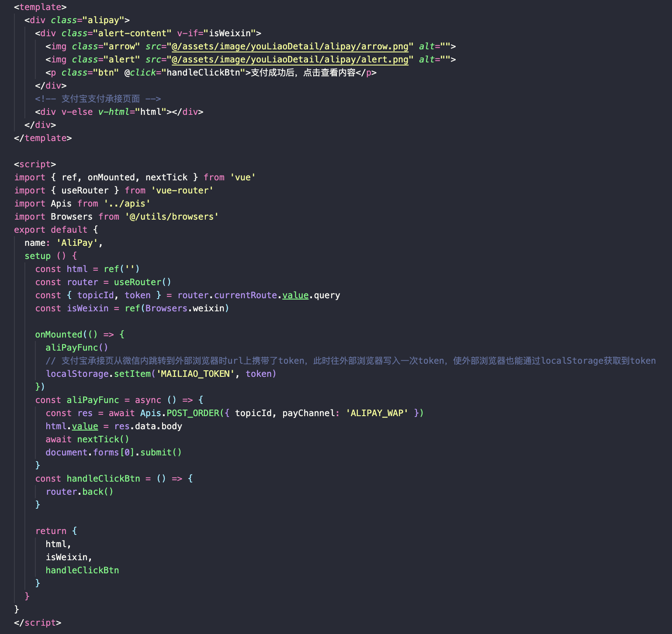Click underlined value in html.value assignment

tap(85, 426)
